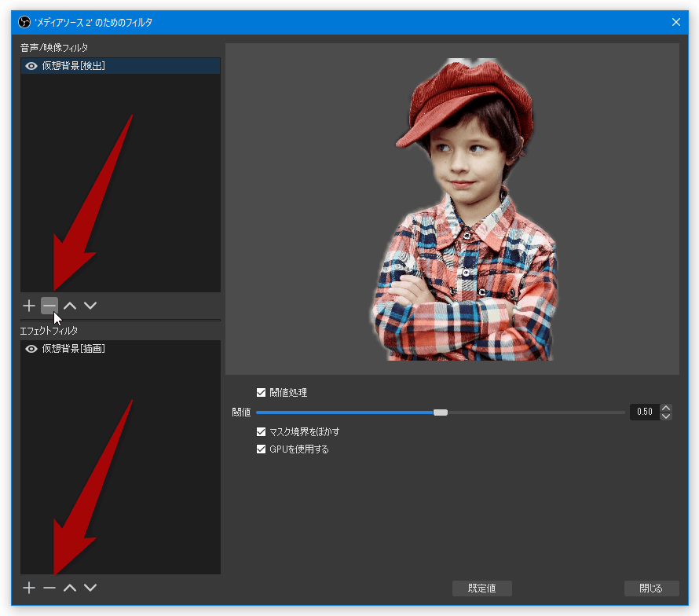
Task: Move effect filter up with chevron
Action: (70, 588)
